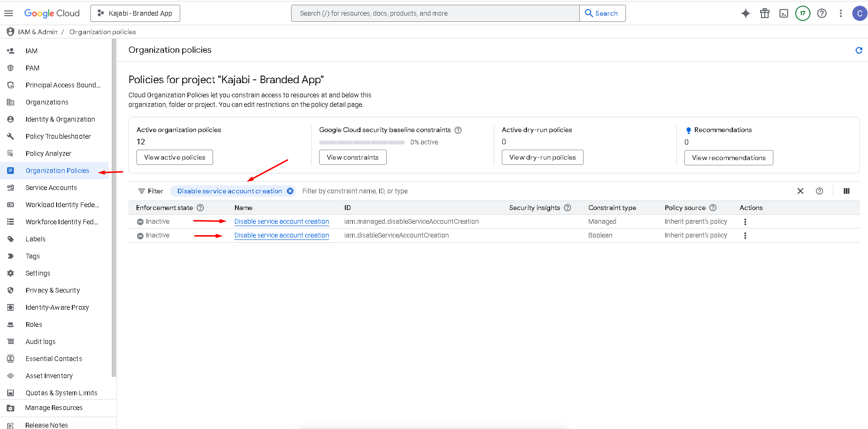This screenshot has height=429, width=868.
Task: Open the Kajabi - Branded App project picker
Action: coord(135,13)
